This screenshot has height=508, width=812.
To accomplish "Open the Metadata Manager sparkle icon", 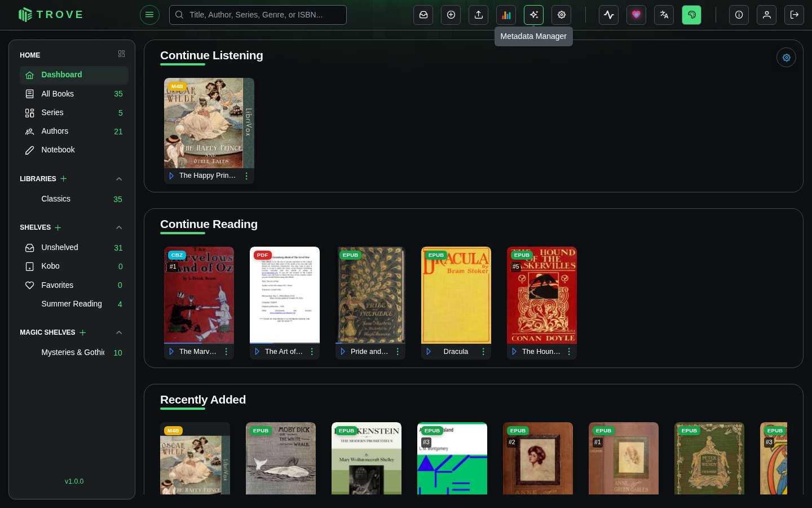I will coord(533,15).
